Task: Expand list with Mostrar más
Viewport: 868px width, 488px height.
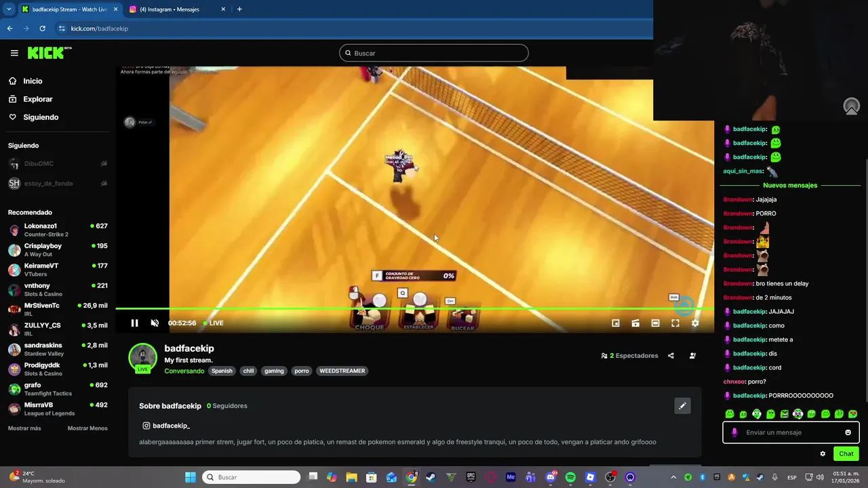Action: coord(24,428)
